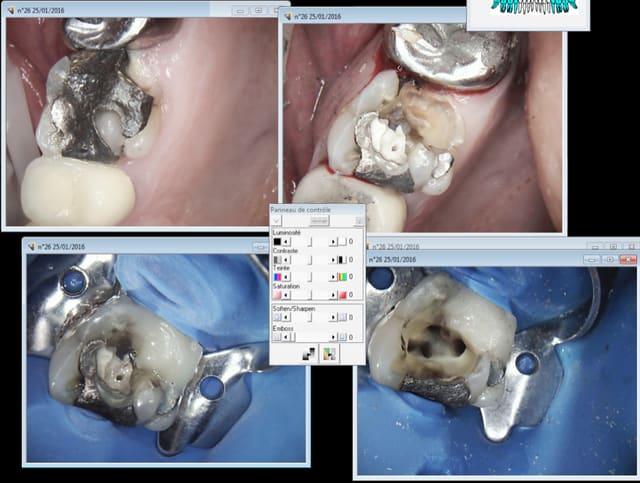Screen dimensions: 640x483
Task: Click the red Saturation icon on right
Action: pyautogui.click(x=341, y=295)
